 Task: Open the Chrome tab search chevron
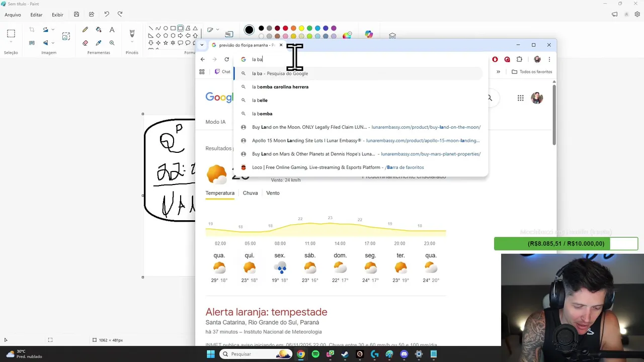point(202,45)
